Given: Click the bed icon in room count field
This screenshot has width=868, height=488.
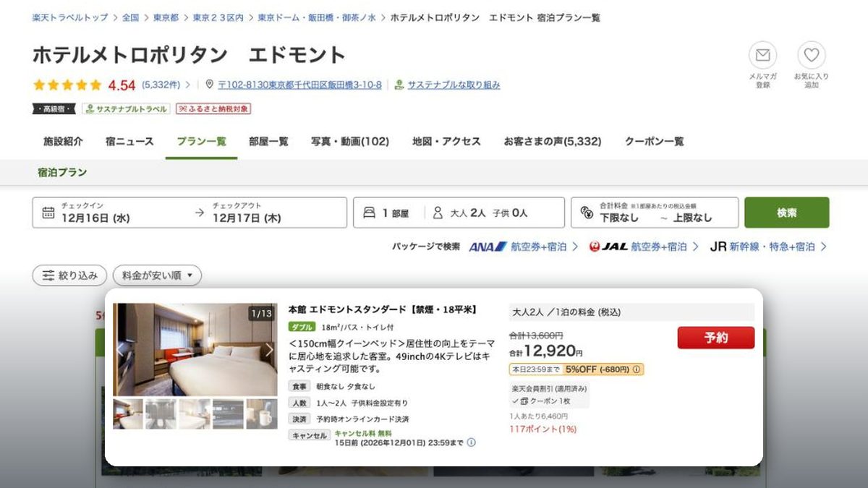Looking at the screenshot, I should (369, 213).
